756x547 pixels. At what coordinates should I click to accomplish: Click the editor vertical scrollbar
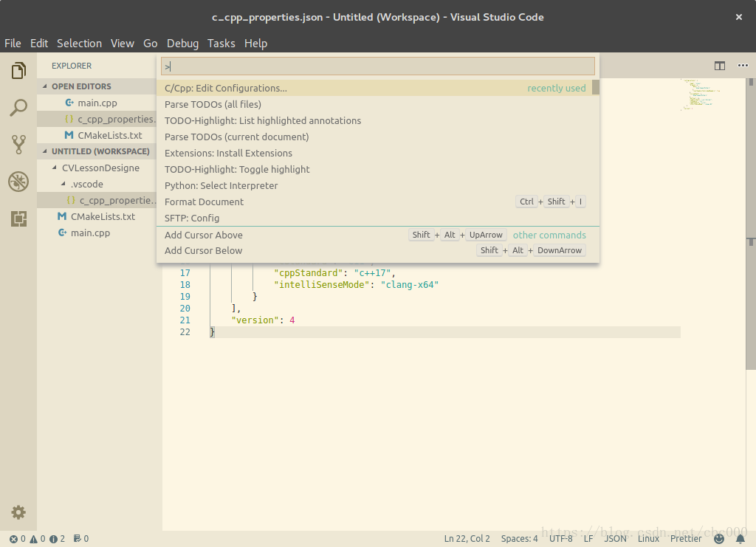pyautogui.click(x=751, y=224)
